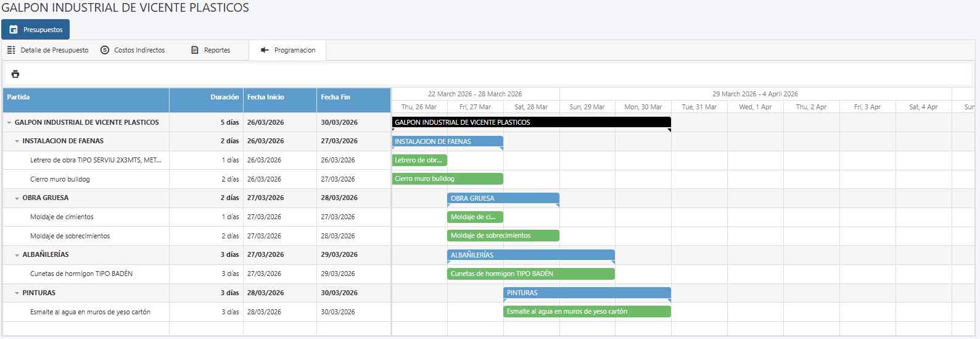Click the Presupuestos calendar icon

(x=14, y=30)
